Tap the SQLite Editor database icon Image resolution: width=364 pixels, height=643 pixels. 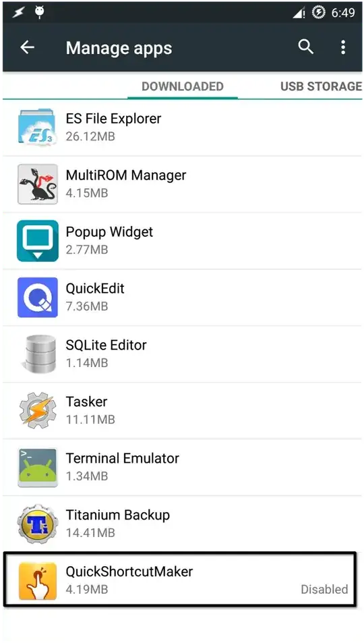38,354
